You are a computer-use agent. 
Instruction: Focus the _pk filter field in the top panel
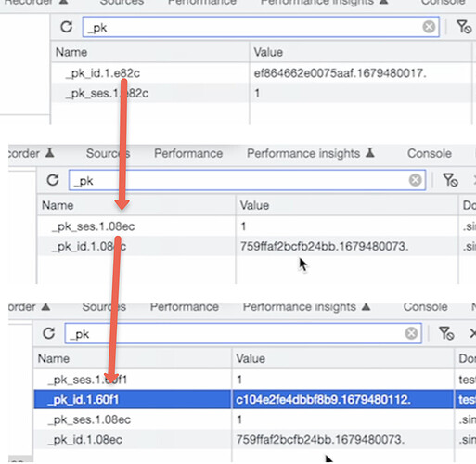tap(261, 27)
